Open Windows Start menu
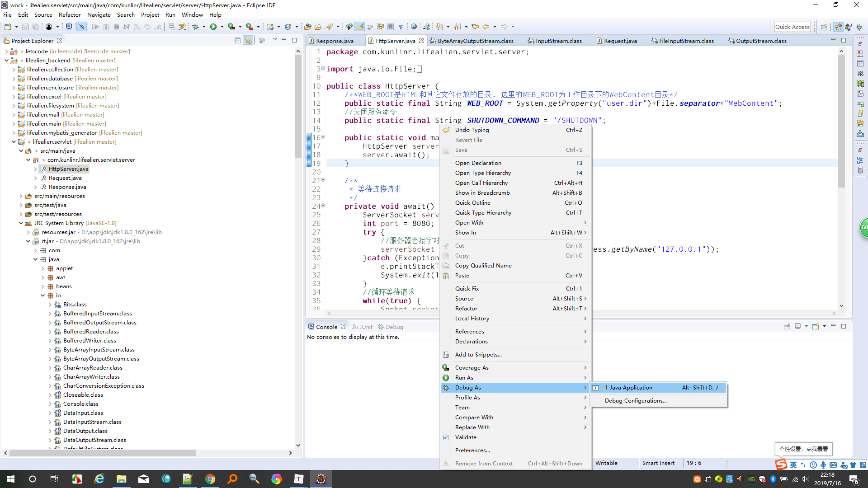Screen dimensions: 868x488 point(11,479)
